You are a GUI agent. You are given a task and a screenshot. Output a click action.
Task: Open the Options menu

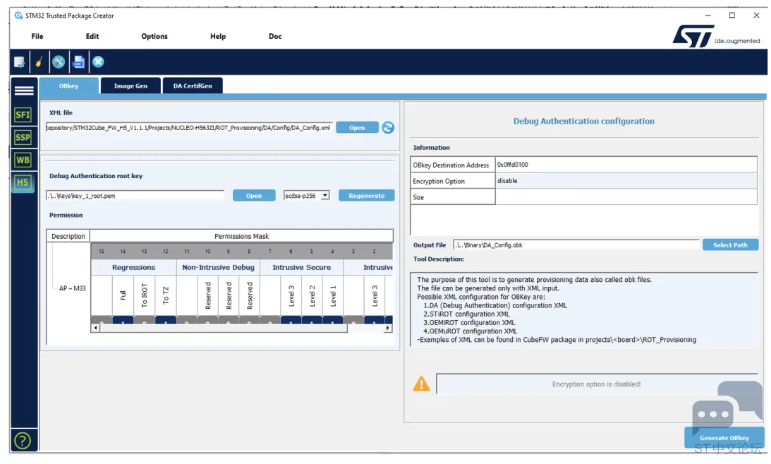click(154, 36)
